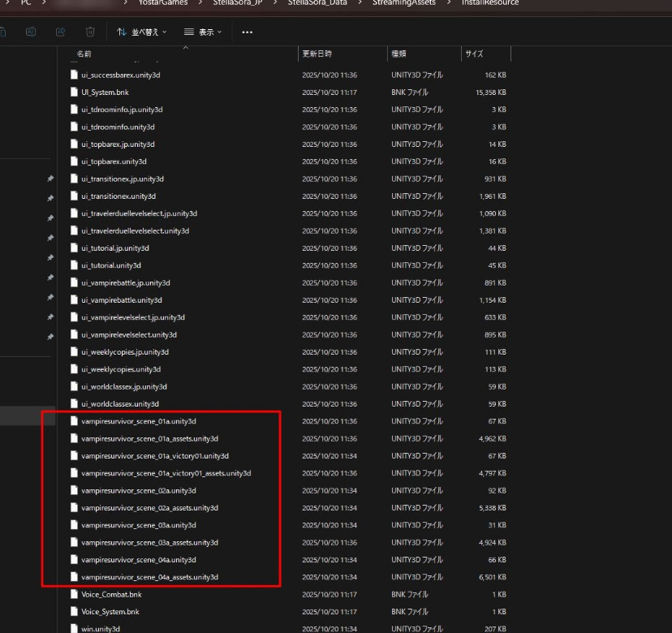Expand chevron between StellaSora_JP and StellaSora_Data
This screenshot has height=633, width=672.
(x=278, y=3)
